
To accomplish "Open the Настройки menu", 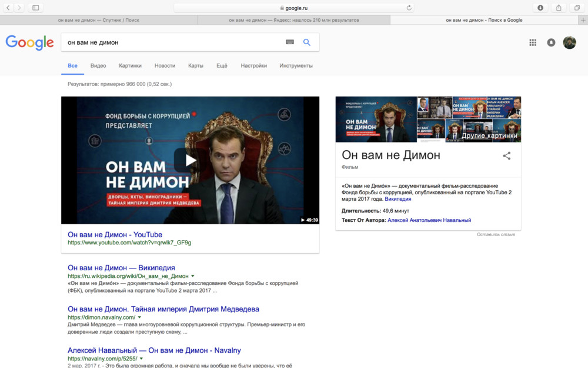I will click(x=254, y=66).
